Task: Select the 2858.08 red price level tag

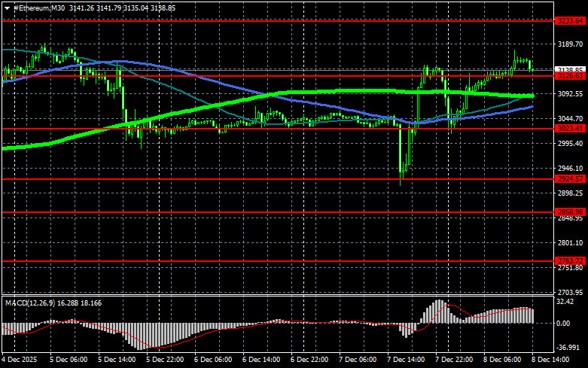Action: coord(570,212)
